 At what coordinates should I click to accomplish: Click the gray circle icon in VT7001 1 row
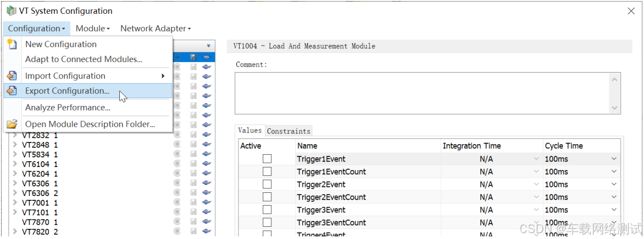pyautogui.click(x=177, y=203)
